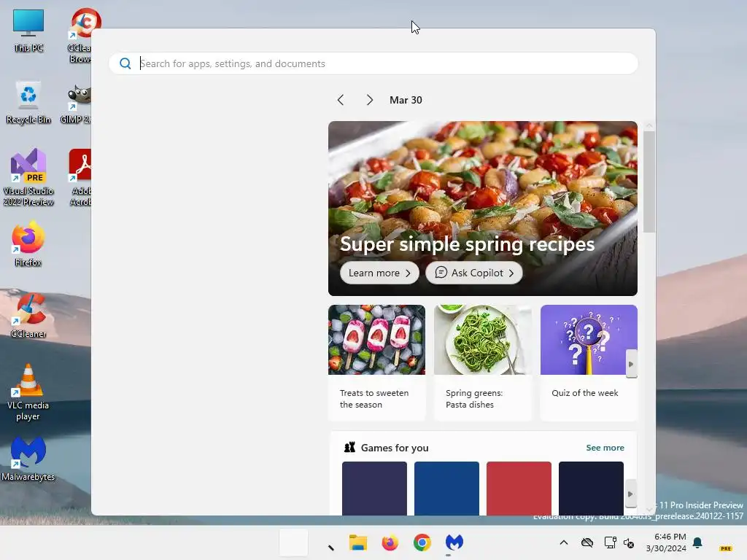Open Firefox from taskbar
The image size is (747, 560).
pos(390,542)
